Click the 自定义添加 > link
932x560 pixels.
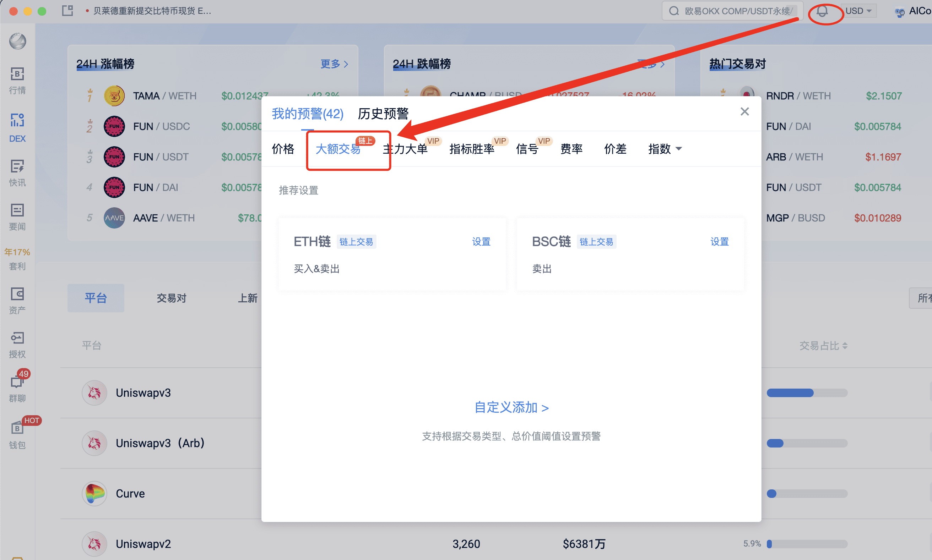511,407
